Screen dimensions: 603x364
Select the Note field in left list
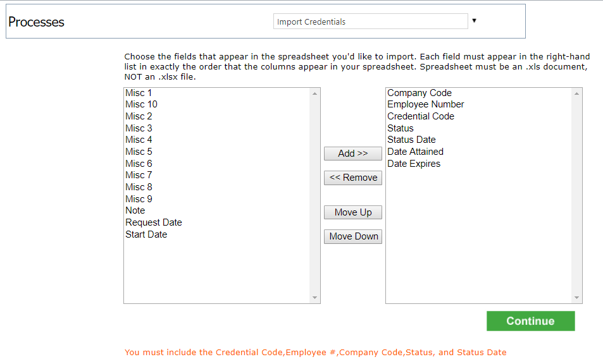coord(217,210)
